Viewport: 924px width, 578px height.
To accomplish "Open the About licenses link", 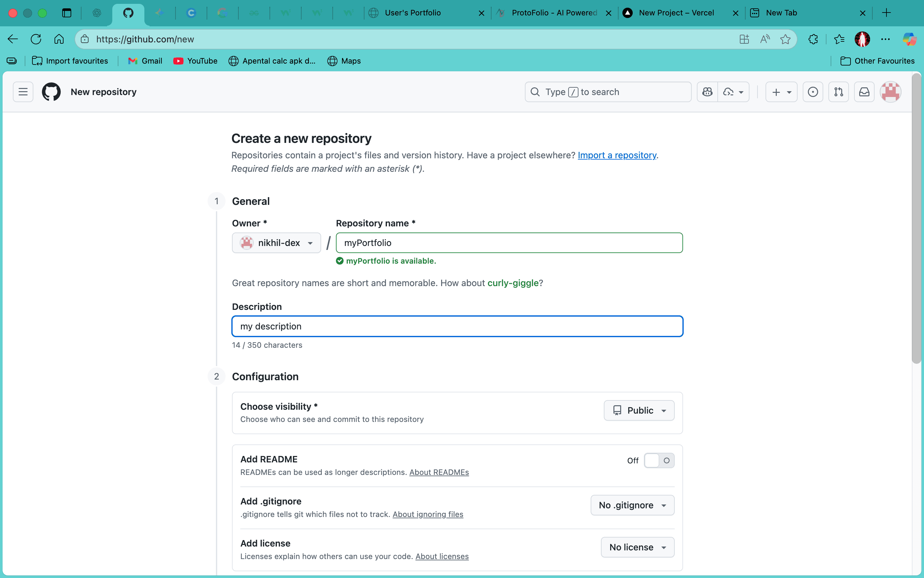I will pos(442,556).
